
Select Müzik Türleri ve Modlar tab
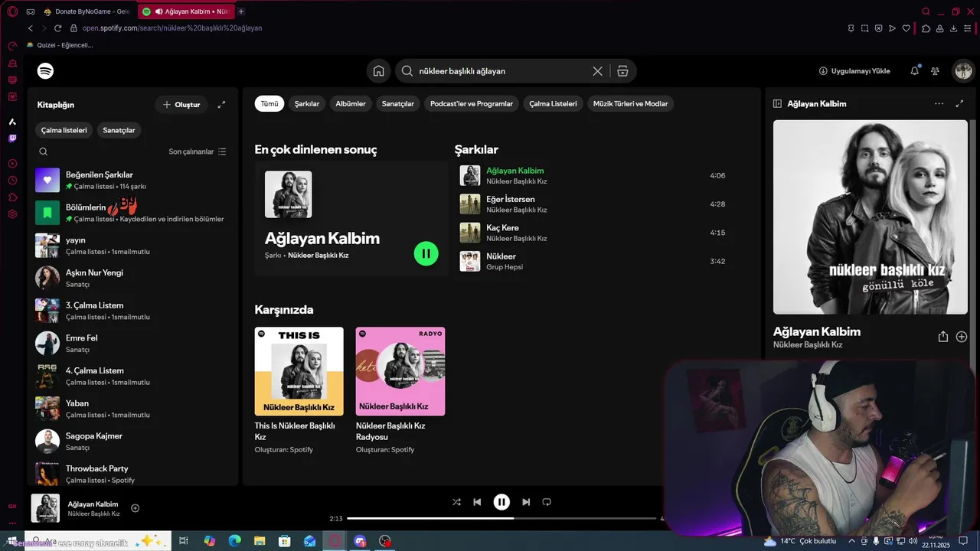631,103
